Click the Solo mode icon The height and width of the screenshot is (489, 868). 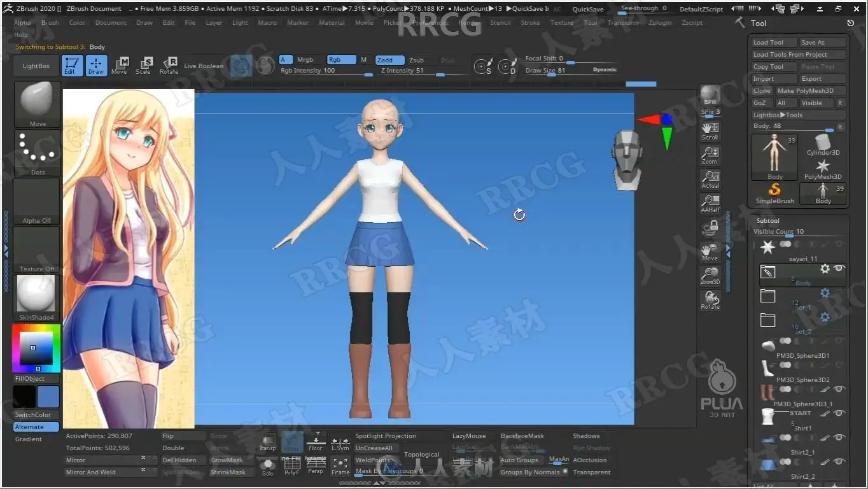click(x=268, y=466)
